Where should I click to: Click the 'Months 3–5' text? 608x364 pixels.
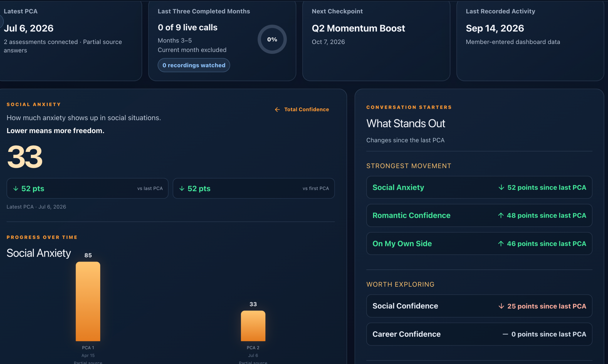[x=175, y=40]
